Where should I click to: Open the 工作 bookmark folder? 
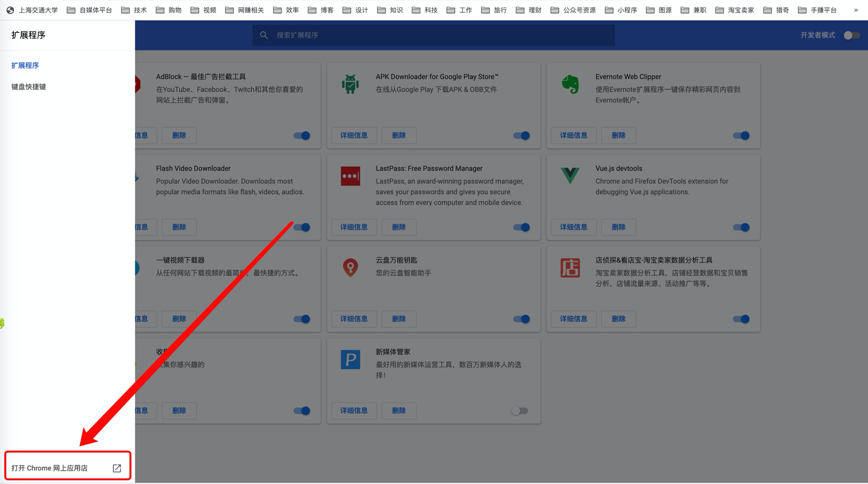(x=459, y=10)
